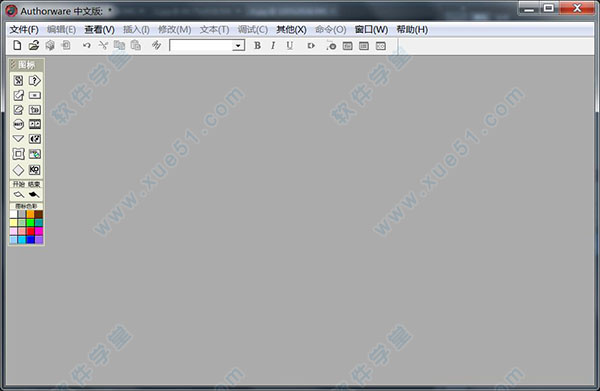The width and height of the screenshot is (600, 391).
Task: Open the Functions window icon
Action: [x=347, y=46]
